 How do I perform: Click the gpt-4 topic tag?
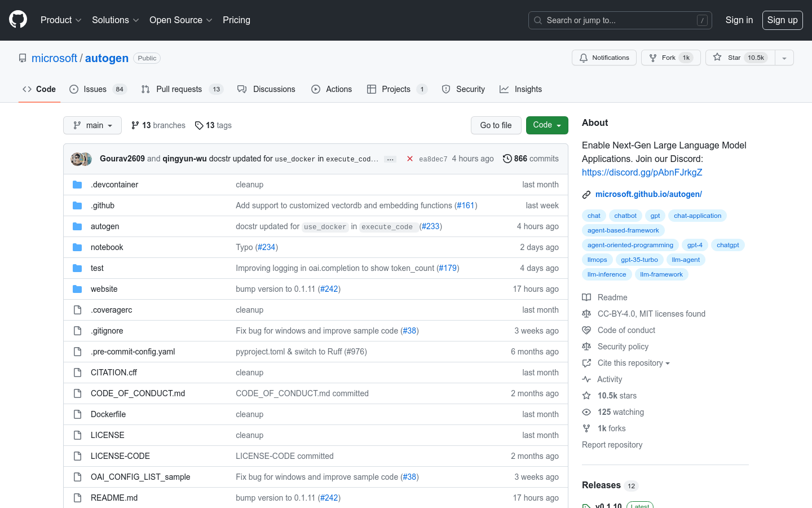click(x=695, y=245)
